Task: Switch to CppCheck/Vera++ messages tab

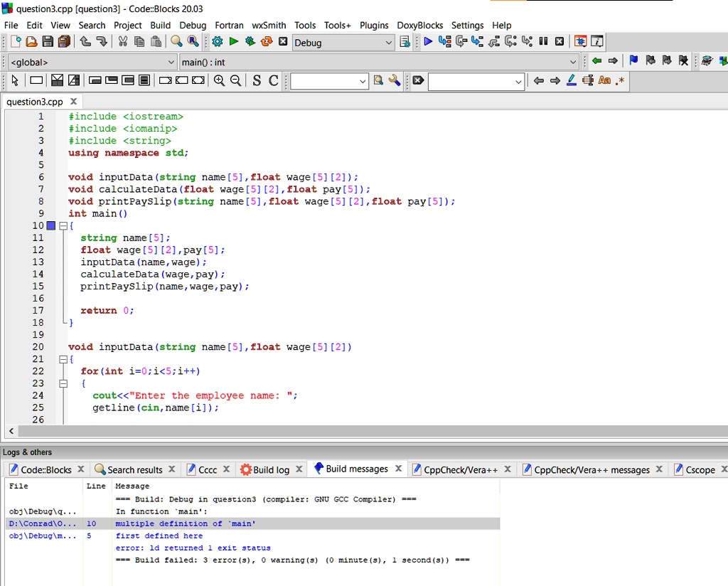Action: 591,470
